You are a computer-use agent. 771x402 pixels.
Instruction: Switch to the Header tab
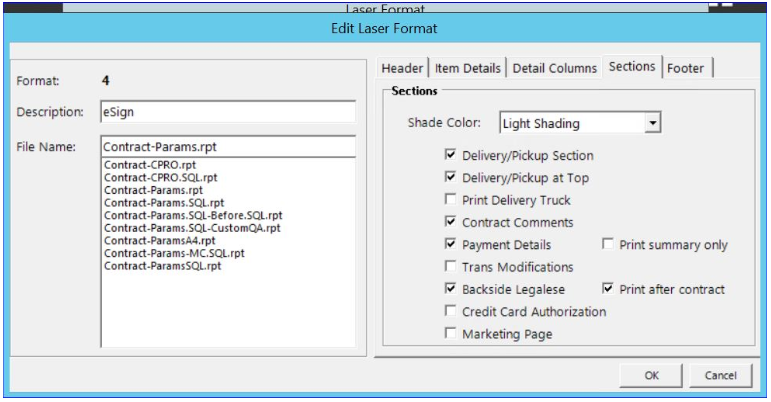(x=403, y=67)
